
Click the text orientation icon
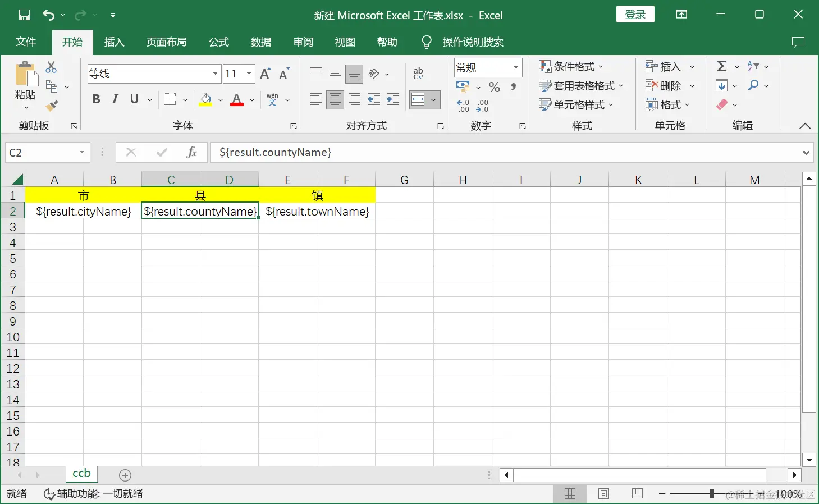(x=374, y=74)
